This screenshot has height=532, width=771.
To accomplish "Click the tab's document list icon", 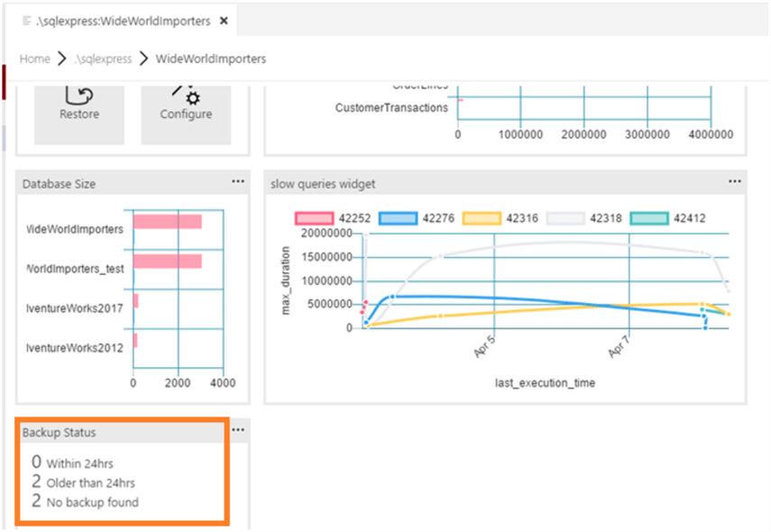I will [27, 21].
